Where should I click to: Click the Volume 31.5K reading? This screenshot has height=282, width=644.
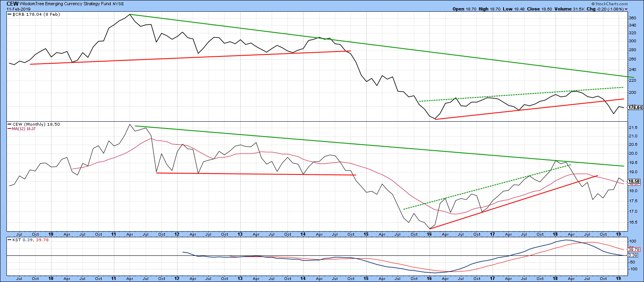coord(570,9)
